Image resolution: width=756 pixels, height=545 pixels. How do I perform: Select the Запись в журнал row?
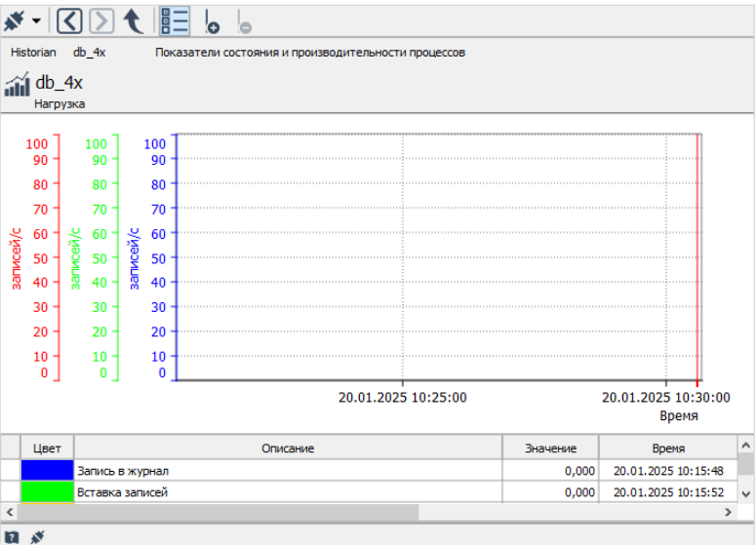(288, 471)
